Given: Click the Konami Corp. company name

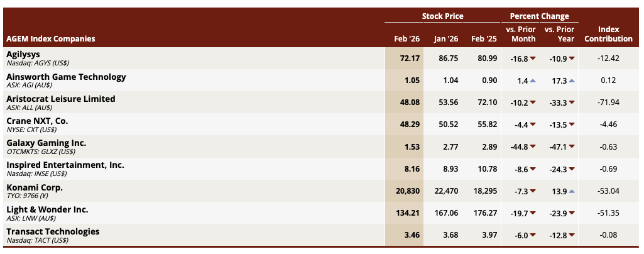Looking at the screenshot, I should click(x=35, y=187).
